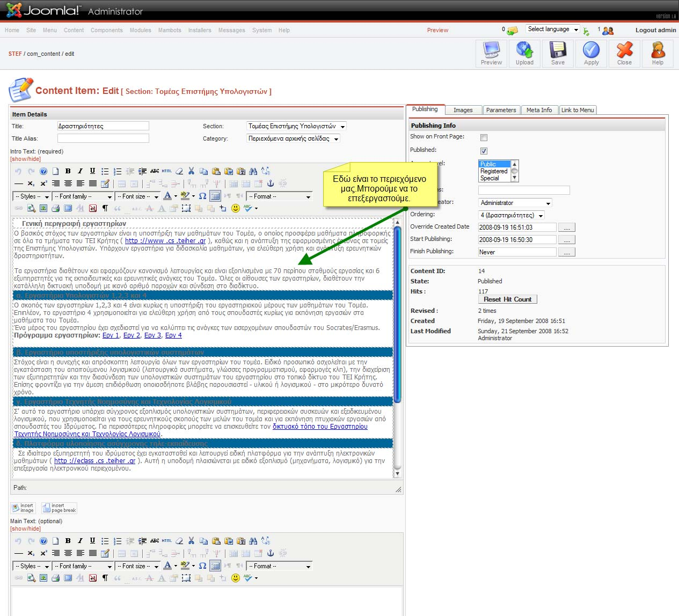
Task: Tick the Show on Front Page checkbox
Action: point(484,138)
